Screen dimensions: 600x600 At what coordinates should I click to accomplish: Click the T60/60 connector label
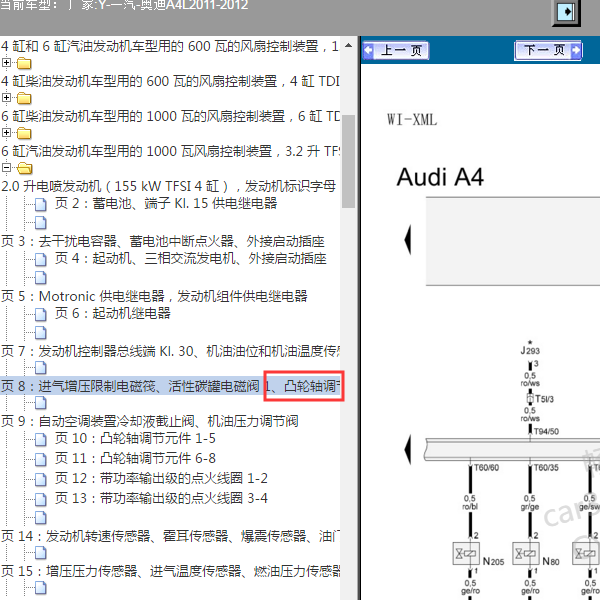(486, 468)
